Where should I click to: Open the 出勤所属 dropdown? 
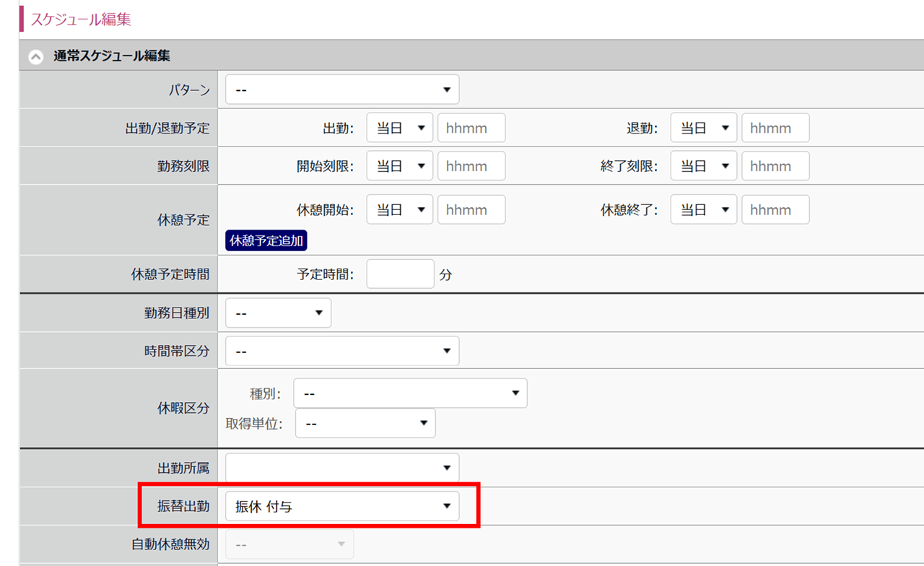342,468
